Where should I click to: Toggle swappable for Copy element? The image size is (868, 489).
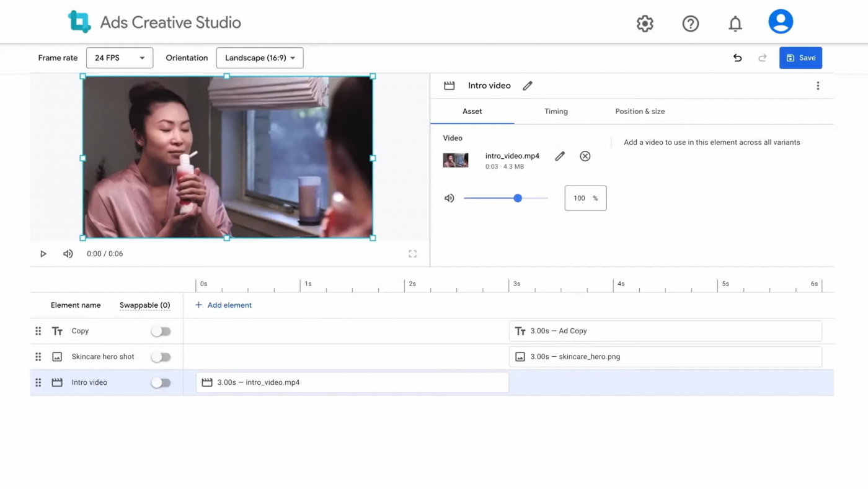161,331
